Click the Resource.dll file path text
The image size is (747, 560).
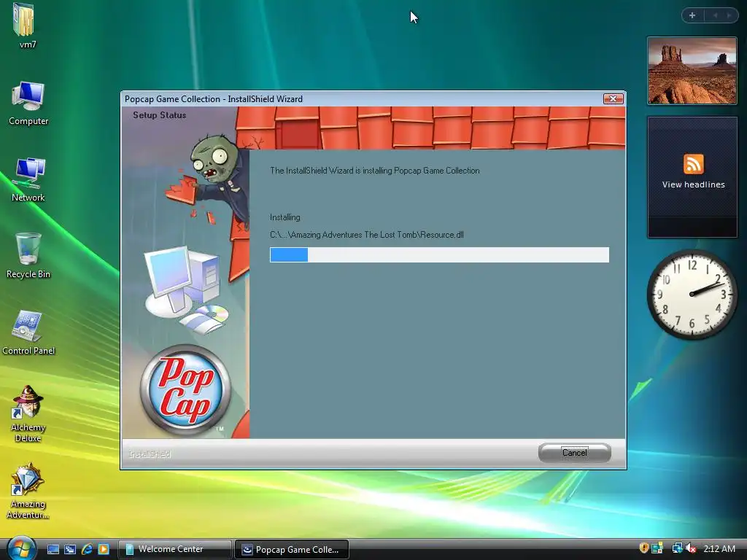coord(367,234)
